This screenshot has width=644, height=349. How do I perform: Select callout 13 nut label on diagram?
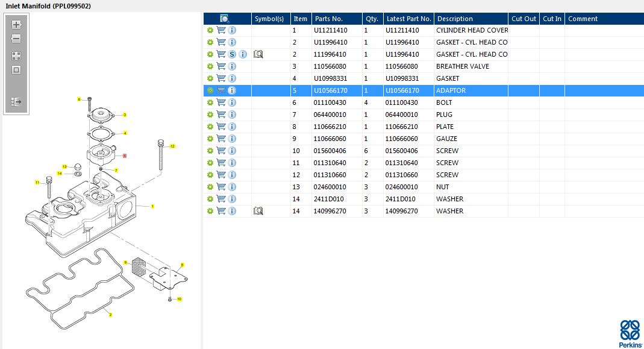[64, 166]
